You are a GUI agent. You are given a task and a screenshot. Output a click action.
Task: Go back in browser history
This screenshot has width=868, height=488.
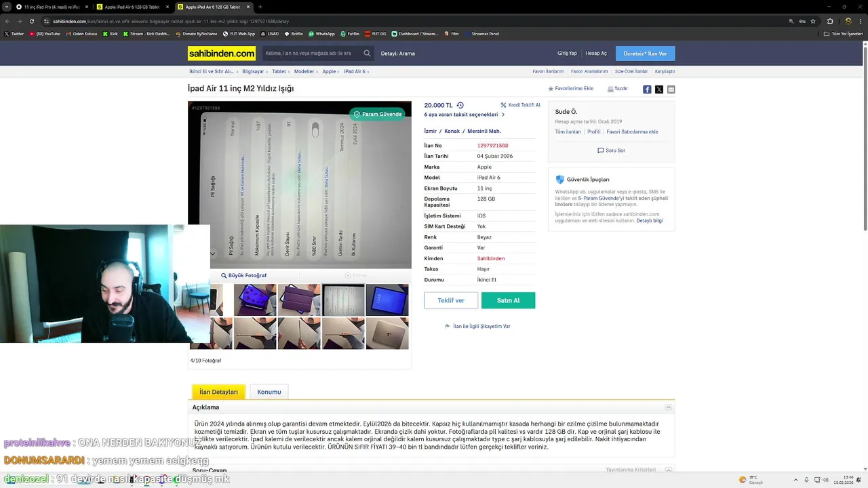pos(7,21)
